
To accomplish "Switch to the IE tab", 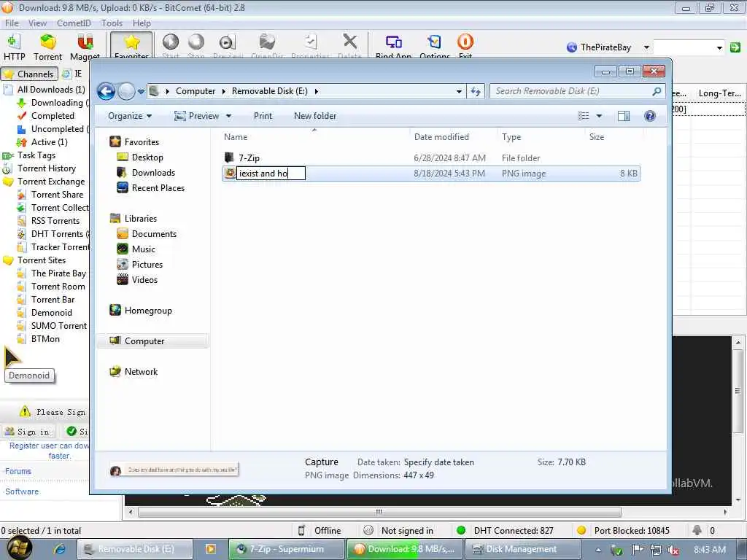I will pyautogui.click(x=72, y=74).
